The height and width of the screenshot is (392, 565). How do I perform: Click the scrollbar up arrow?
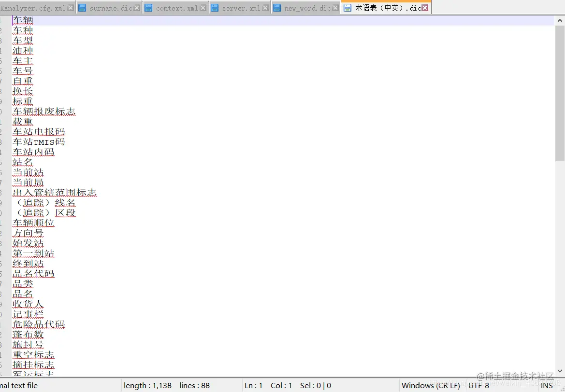pyautogui.click(x=560, y=21)
